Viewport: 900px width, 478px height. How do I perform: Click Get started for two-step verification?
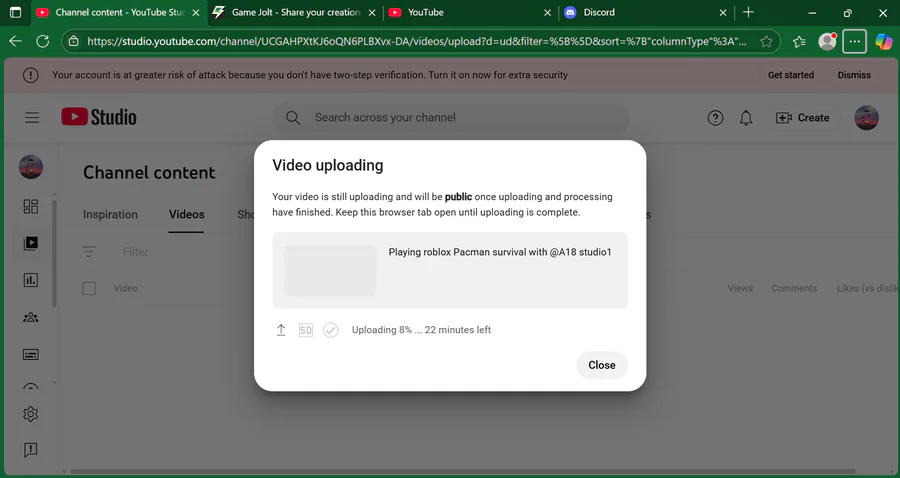coord(791,75)
